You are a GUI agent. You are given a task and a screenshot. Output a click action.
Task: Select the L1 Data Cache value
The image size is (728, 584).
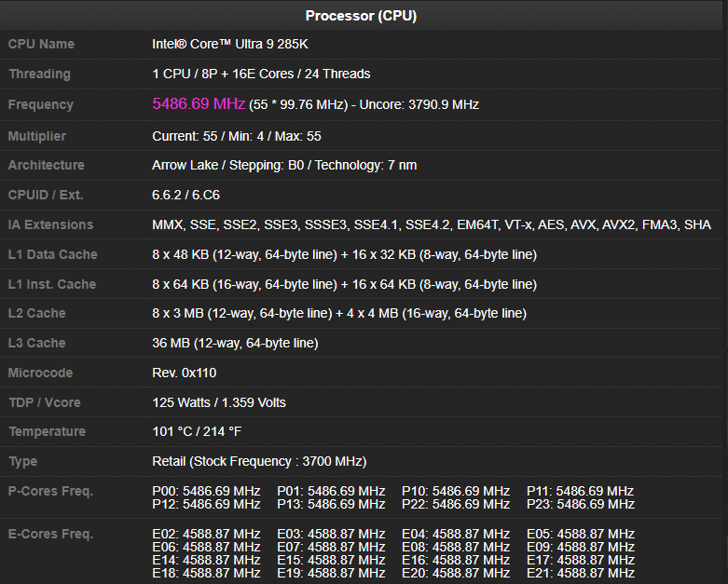coord(344,254)
